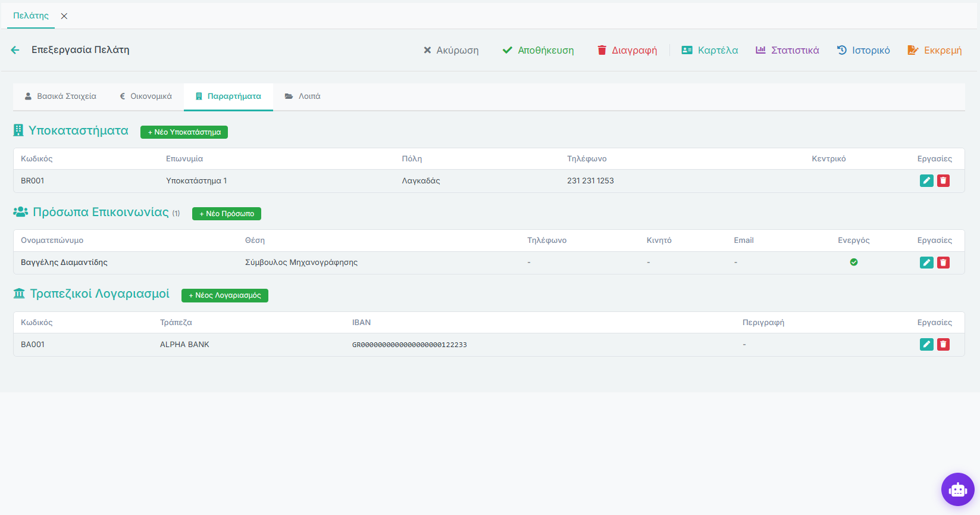980x515 pixels.
Task: Save the customer with Αποθήκευση
Action: [x=538, y=50]
